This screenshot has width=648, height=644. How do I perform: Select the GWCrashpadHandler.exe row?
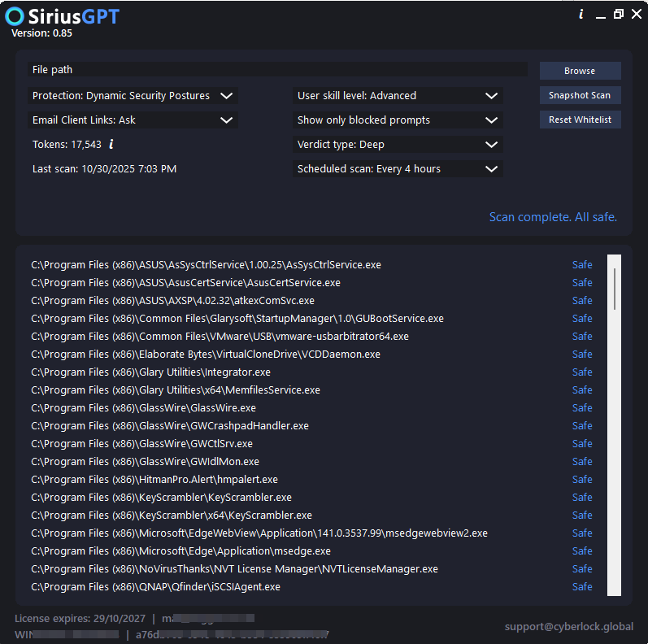pyautogui.click(x=311, y=426)
